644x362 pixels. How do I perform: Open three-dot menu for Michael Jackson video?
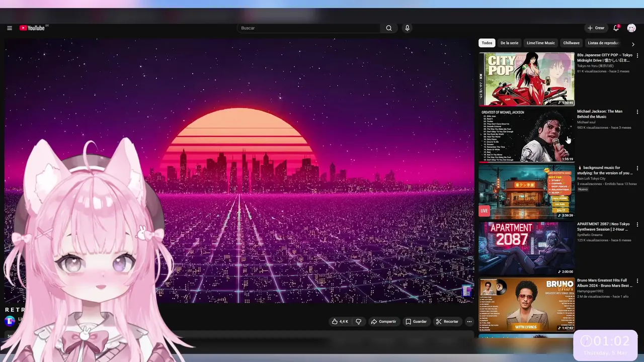637,112
